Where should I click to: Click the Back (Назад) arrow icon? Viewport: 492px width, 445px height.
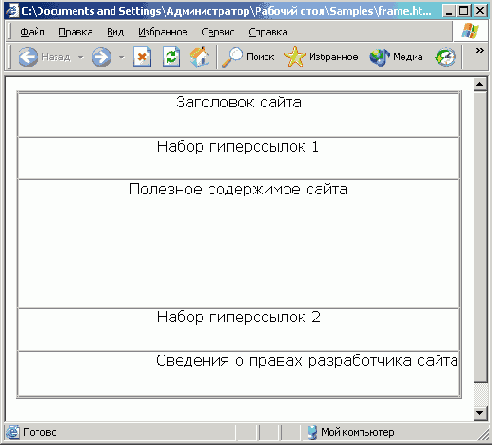pyautogui.click(x=28, y=57)
